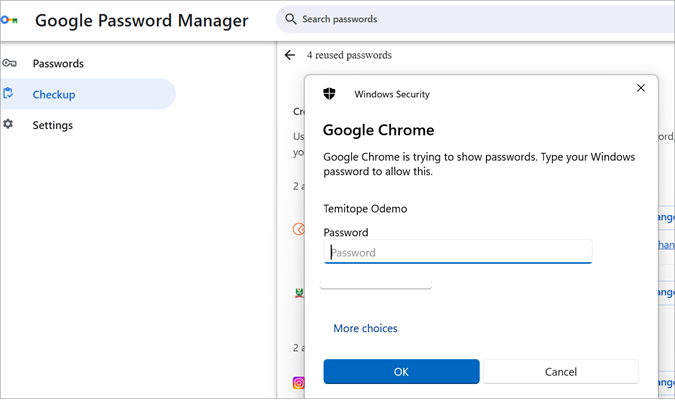Click the green crest site icon
This screenshot has height=400, width=675.
coord(299,293)
